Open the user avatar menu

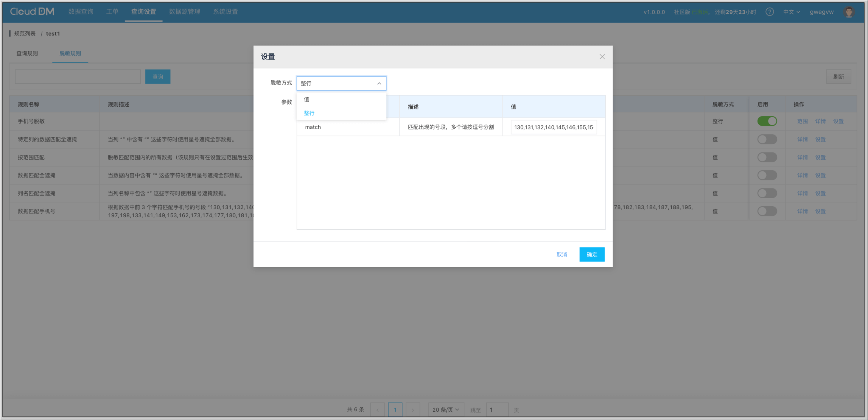[x=849, y=12]
